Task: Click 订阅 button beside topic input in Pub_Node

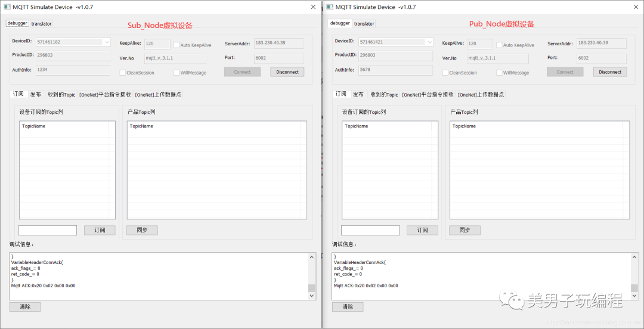Action: coord(423,230)
